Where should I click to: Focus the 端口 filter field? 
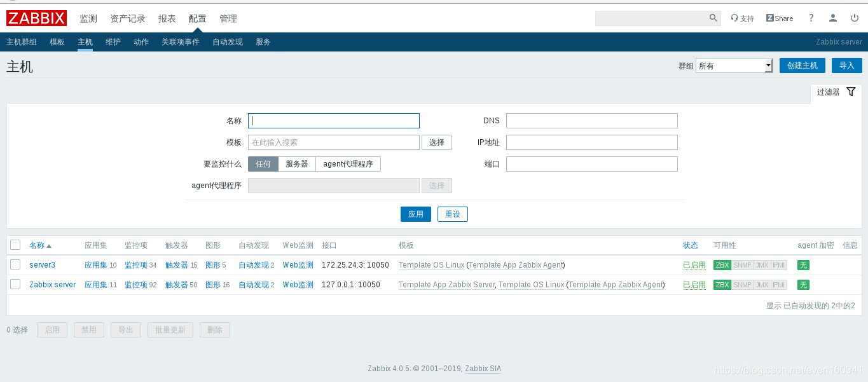tap(592, 164)
